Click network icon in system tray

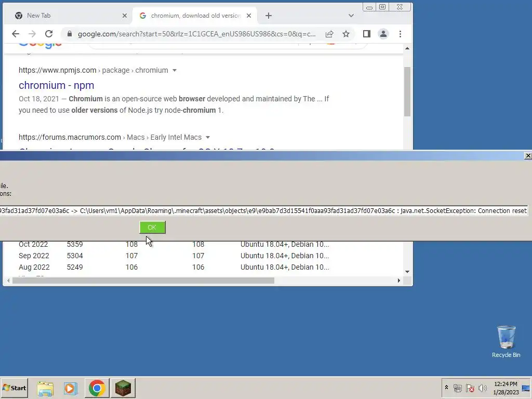458,388
